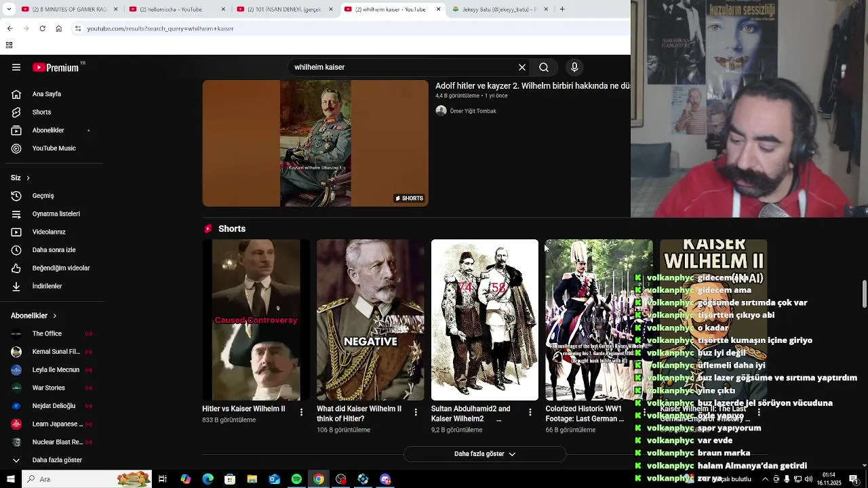Run the search with the magnifier icon
Image resolution: width=868 pixels, height=488 pixels.
(x=544, y=67)
